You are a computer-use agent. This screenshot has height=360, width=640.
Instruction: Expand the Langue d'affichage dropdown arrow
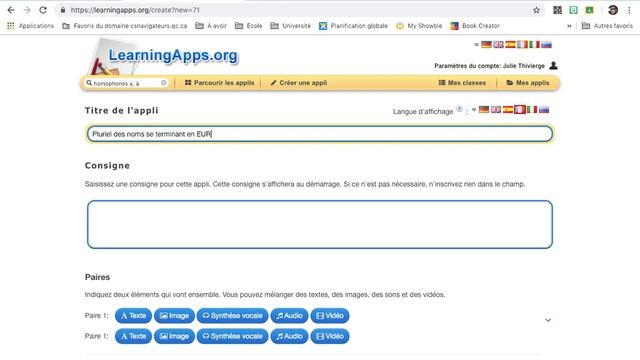click(x=474, y=110)
